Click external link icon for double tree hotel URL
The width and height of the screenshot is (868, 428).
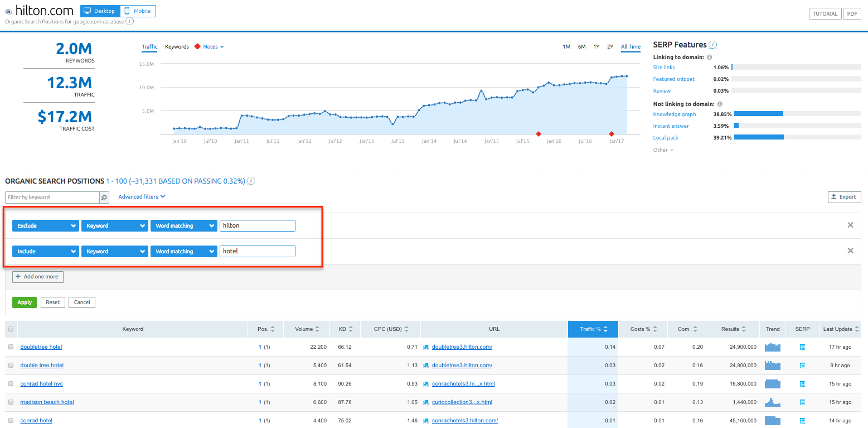tap(426, 366)
